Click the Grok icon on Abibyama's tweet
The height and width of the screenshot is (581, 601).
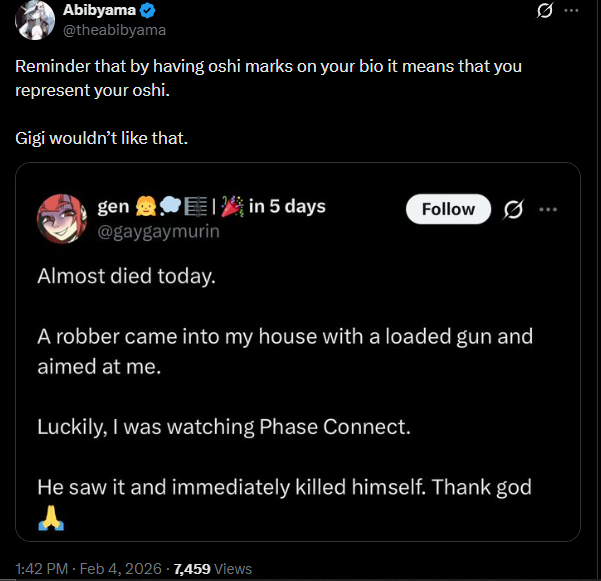click(x=545, y=11)
